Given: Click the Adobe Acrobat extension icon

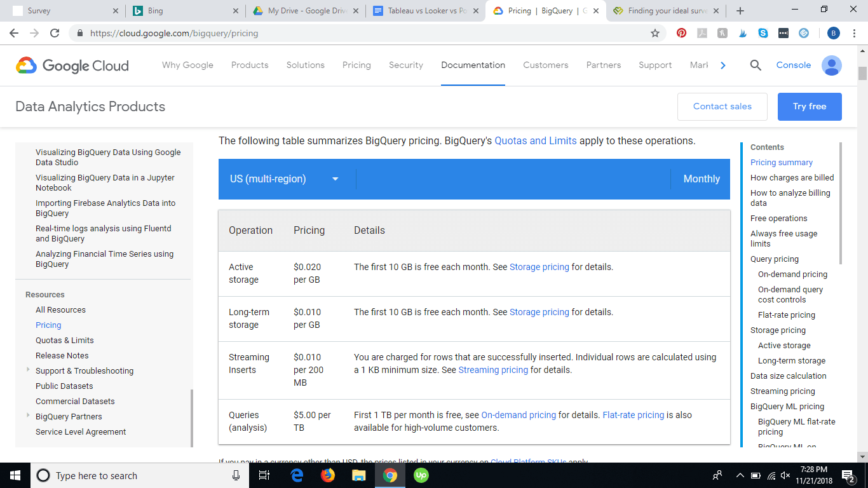Looking at the screenshot, I should click(x=702, y=33).
